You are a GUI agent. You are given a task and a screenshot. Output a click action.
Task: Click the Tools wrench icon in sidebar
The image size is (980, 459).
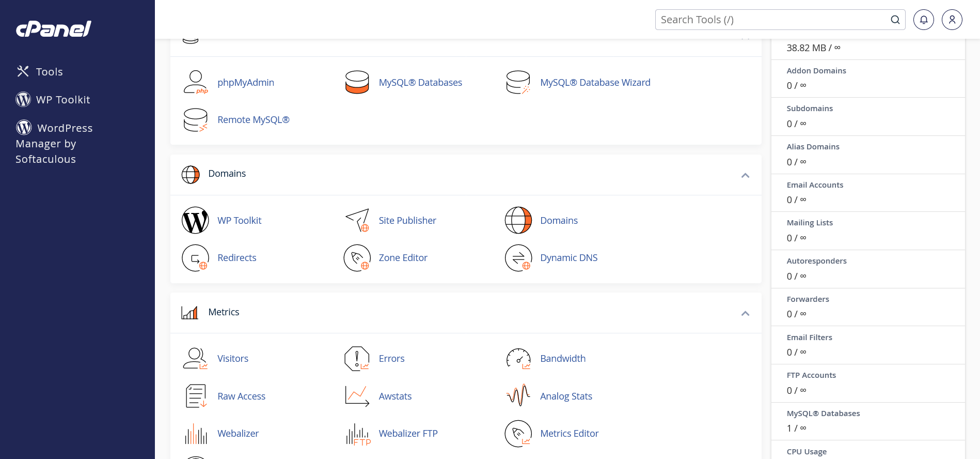click(x=23, y=71)
